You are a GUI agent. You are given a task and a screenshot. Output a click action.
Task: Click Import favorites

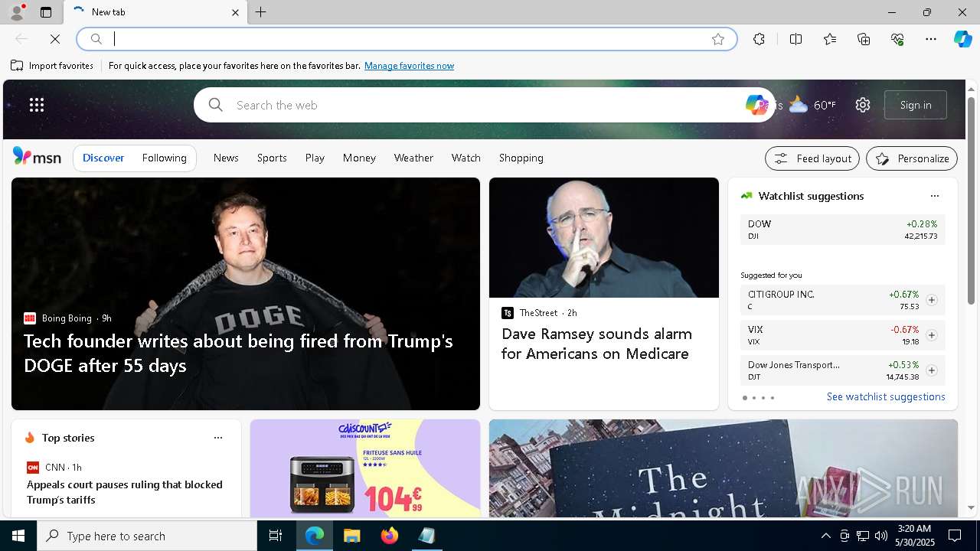click(x=52, y=66)
